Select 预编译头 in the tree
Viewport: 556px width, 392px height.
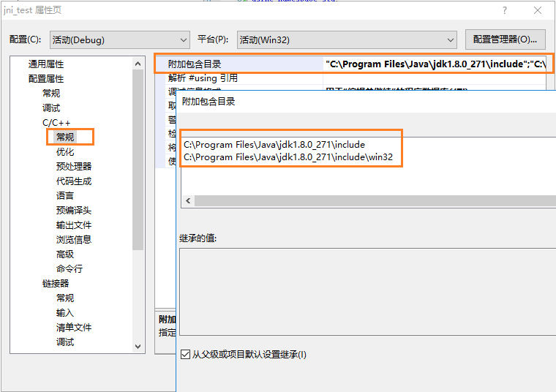[74, 210]
